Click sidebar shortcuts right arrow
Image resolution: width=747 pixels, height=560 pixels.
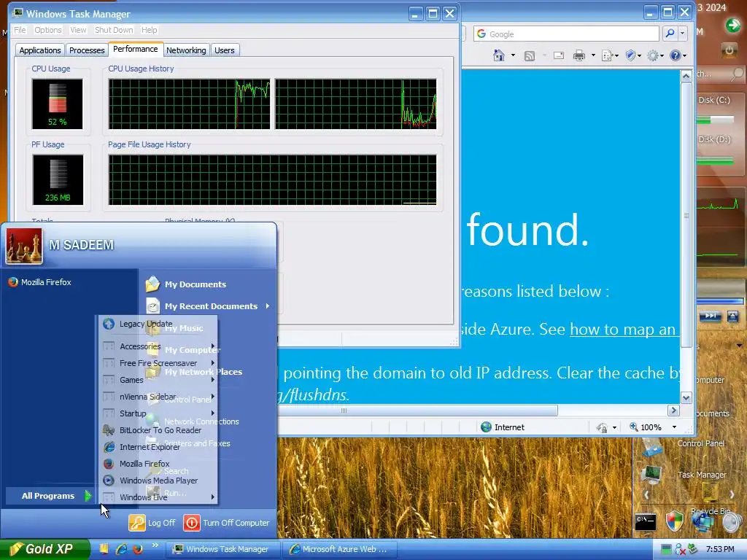pyautogui.click(x=732, y=495)
